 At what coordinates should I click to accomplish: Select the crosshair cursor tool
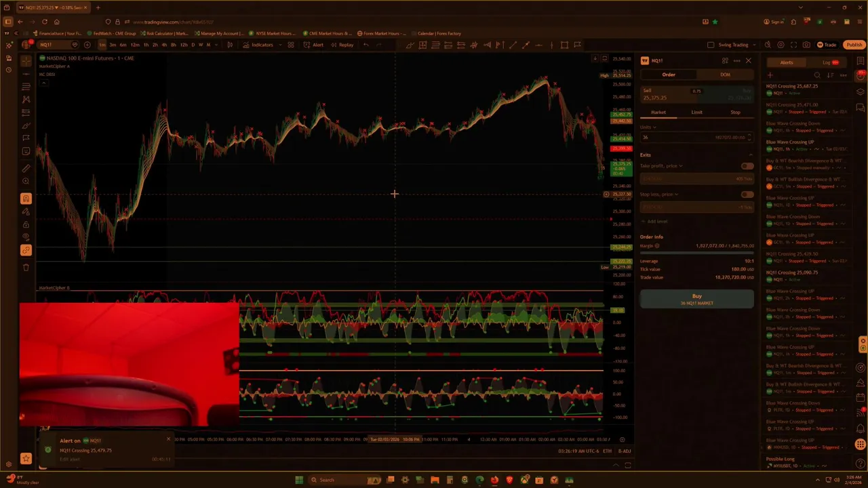tap(26, 60)
